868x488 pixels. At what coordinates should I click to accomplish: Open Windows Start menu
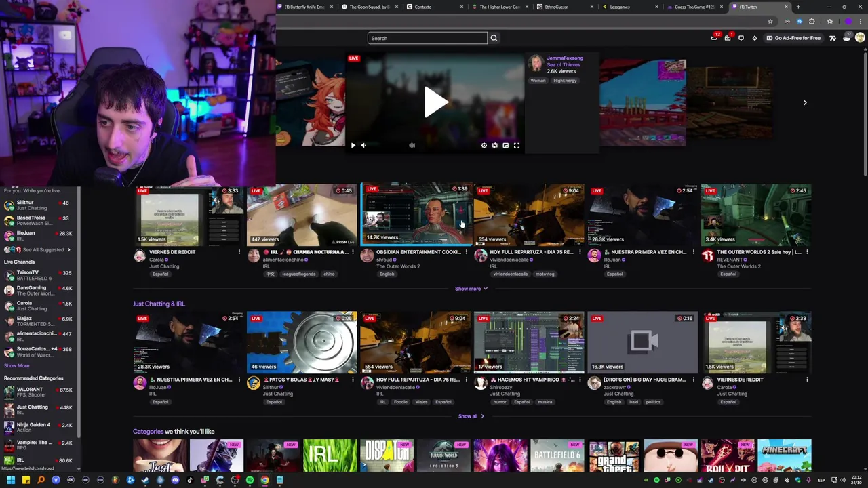(11, 480)
